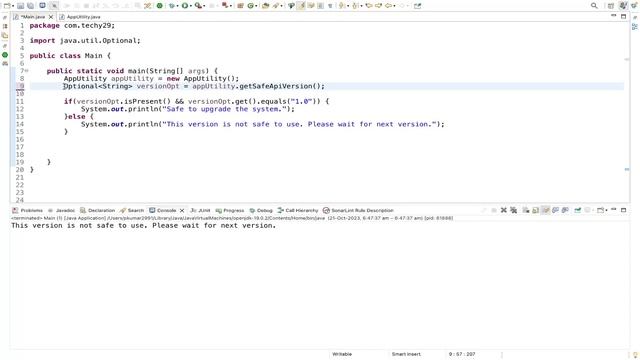The width and height of the screenshot is (640, 360).
Task: Switch to the Java perspective icon
Action: click(x=623, y=6)
